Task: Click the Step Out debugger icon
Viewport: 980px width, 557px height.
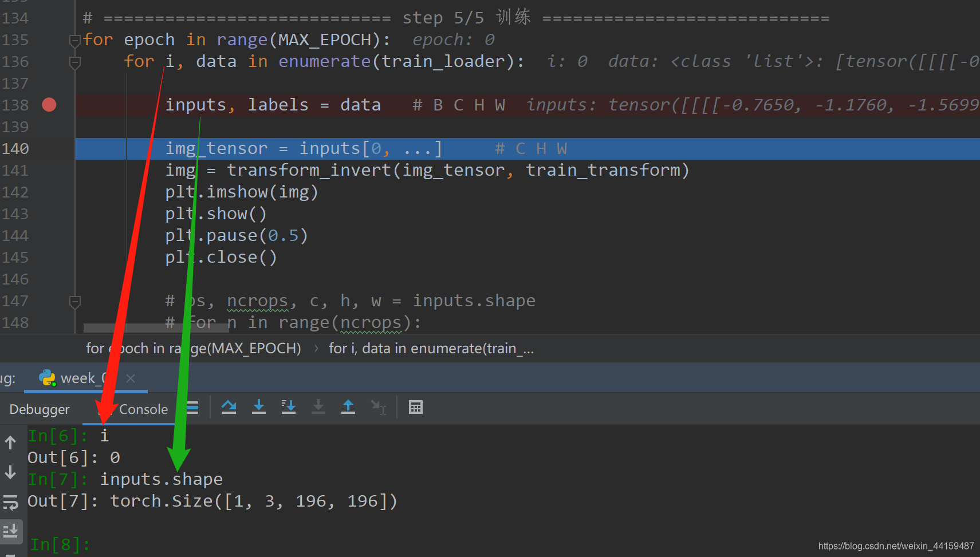Action: tap(348, 407)
